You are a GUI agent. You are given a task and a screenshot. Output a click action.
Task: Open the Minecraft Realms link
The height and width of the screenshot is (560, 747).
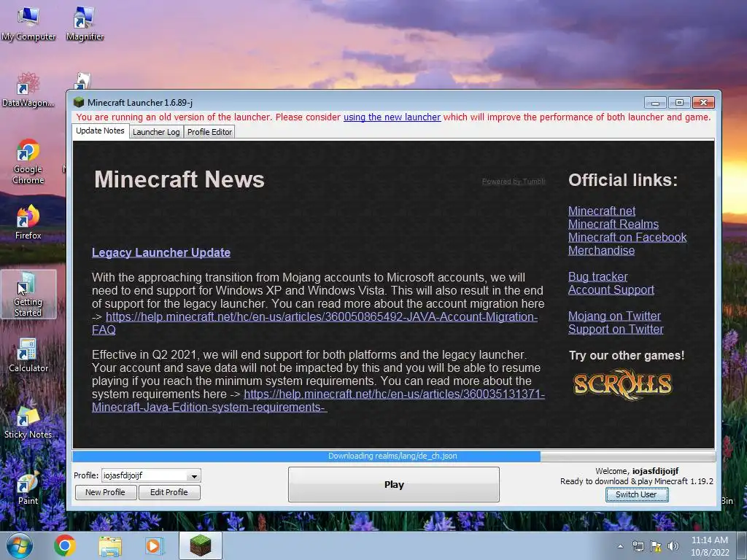[x=614, y=225]
